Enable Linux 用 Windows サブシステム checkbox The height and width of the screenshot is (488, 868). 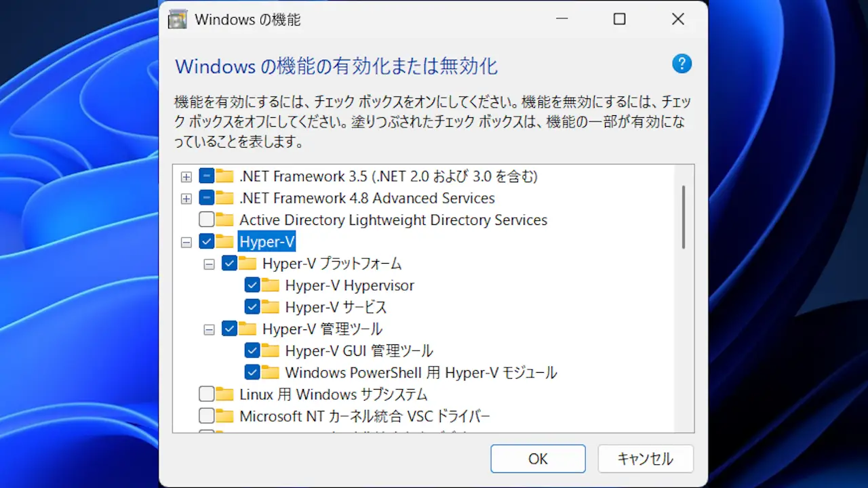click(207, 394)
